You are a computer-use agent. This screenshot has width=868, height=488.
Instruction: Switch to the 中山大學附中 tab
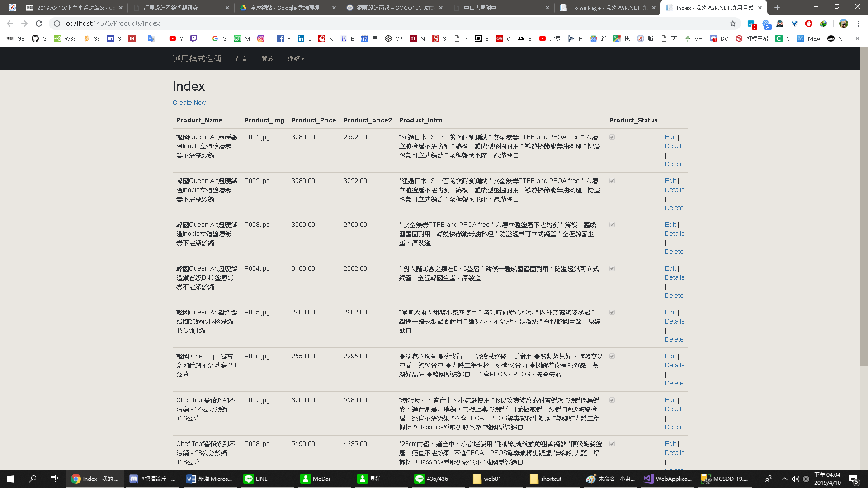tap(501, 8)
